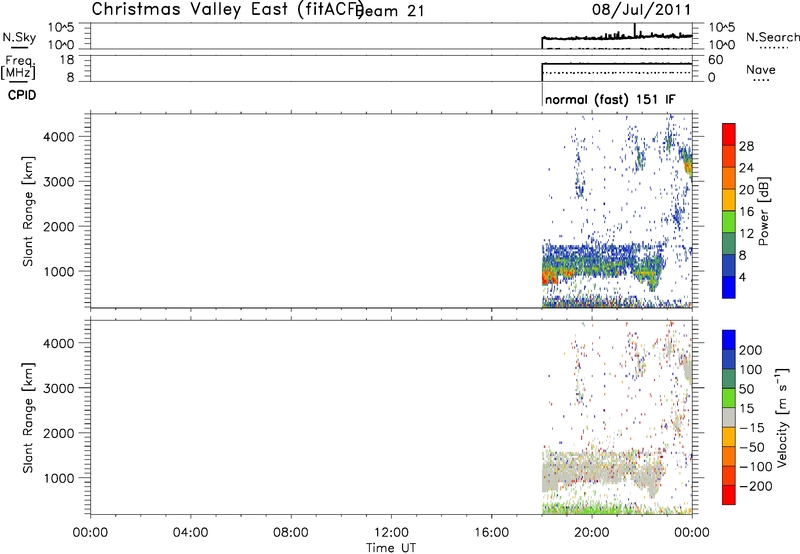Click the '60' Nave axis value

click(716, 60)
